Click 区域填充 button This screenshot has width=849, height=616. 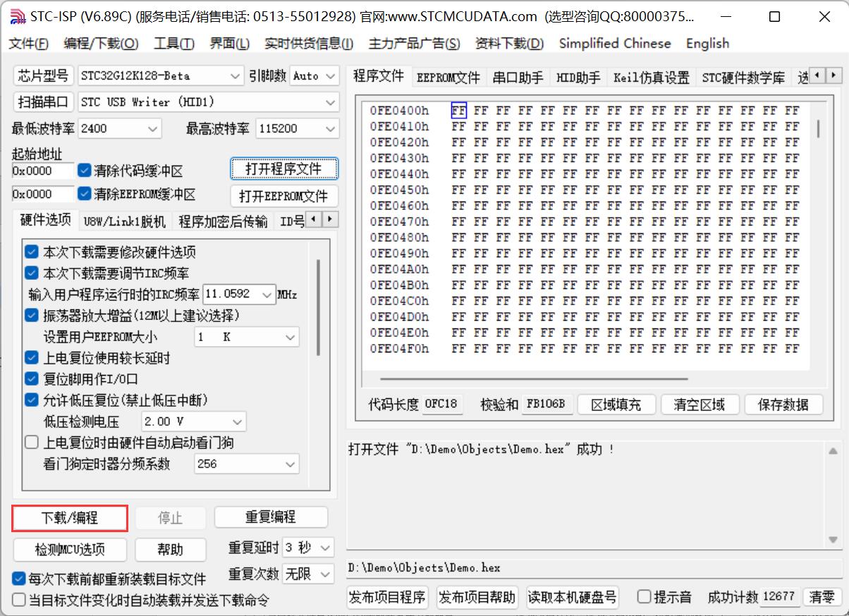(x=616, y=405)
